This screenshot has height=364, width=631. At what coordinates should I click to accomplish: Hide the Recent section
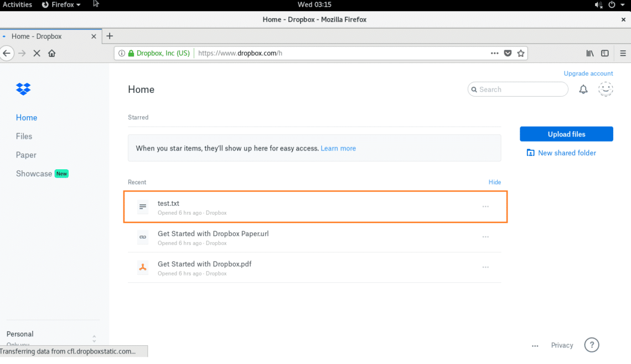(x=495, y=182)
